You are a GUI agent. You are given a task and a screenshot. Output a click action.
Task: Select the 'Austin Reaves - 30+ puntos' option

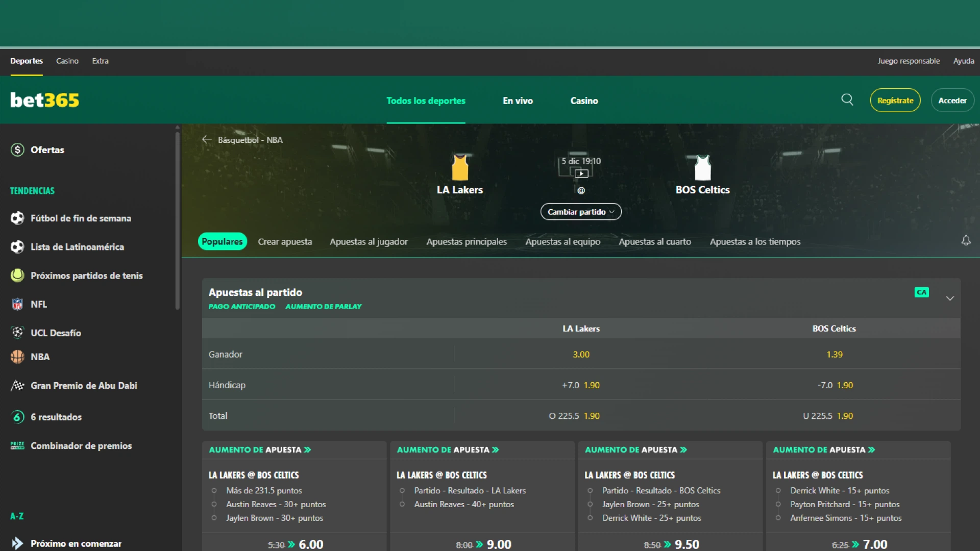point(276,504)
